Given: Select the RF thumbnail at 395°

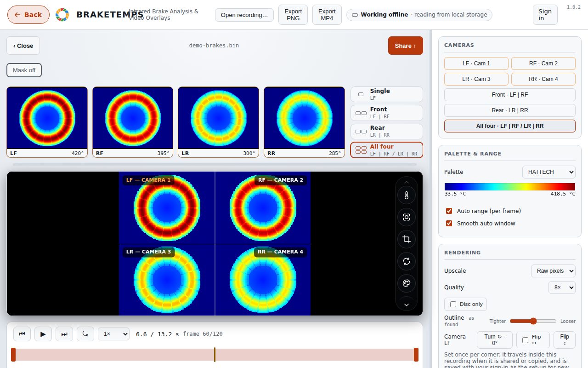Looking at the screenshot, I should pos(133,122).
